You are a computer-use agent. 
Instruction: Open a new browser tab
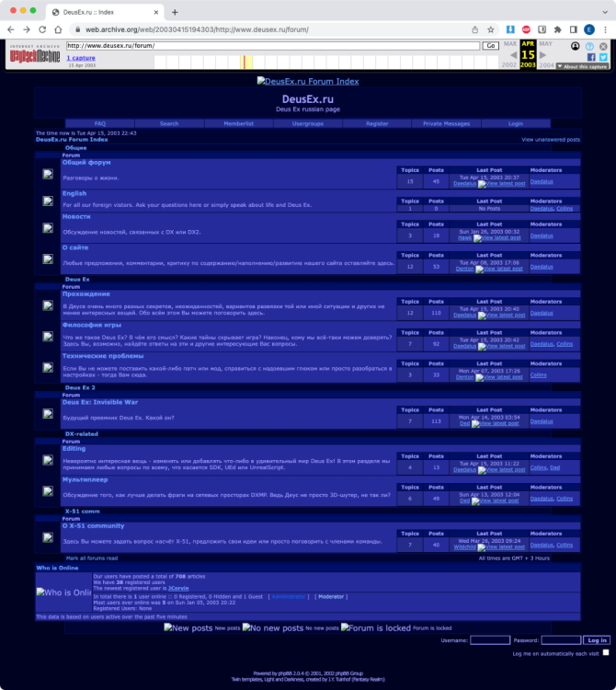click(x=175, y=12)
